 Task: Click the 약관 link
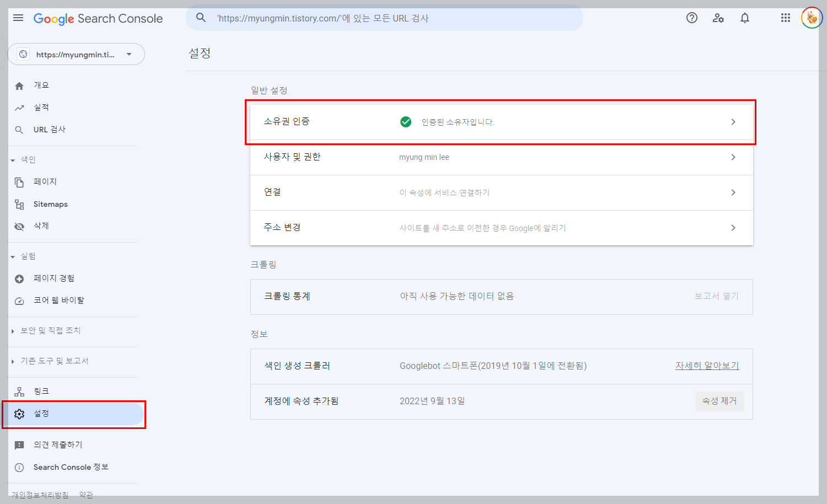(x=86, y=495)
